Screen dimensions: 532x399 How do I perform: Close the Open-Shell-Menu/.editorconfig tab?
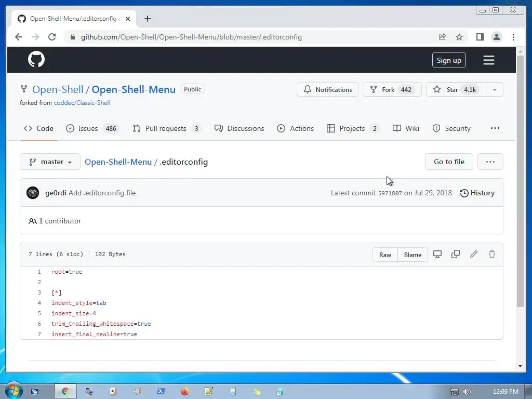pyautogui.click(x=128, y=19)
